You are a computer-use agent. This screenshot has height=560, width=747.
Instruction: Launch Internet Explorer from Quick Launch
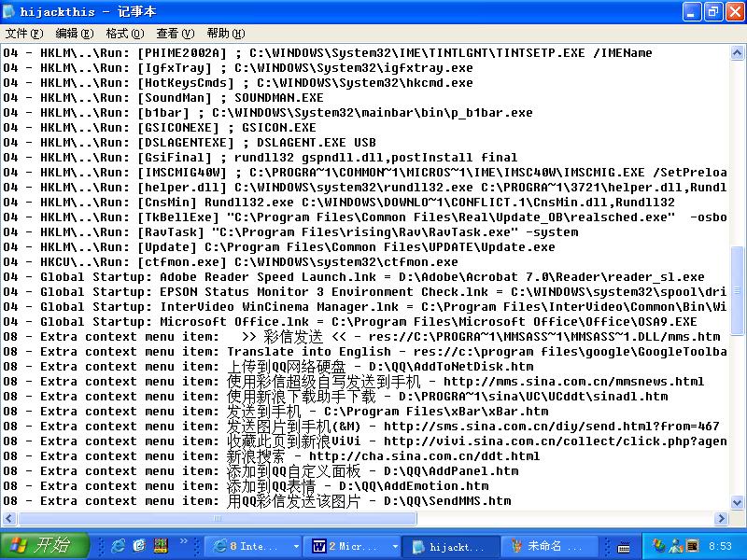tap(119, 546)
